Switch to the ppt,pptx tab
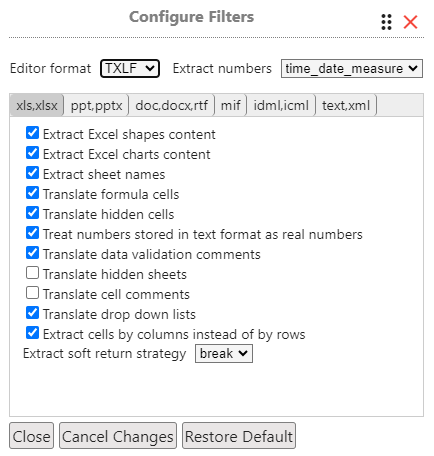The height and width of the screenshot is (456, 434). (96, 105)
